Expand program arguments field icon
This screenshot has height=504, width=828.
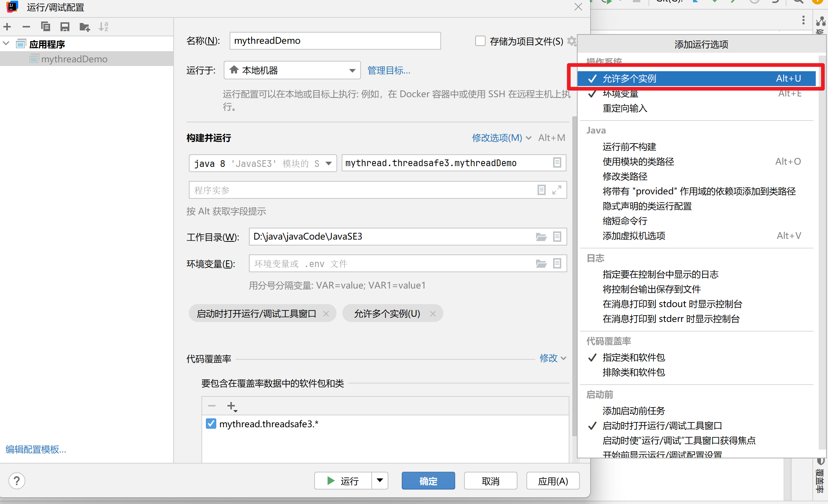click(x=556, y=190)
